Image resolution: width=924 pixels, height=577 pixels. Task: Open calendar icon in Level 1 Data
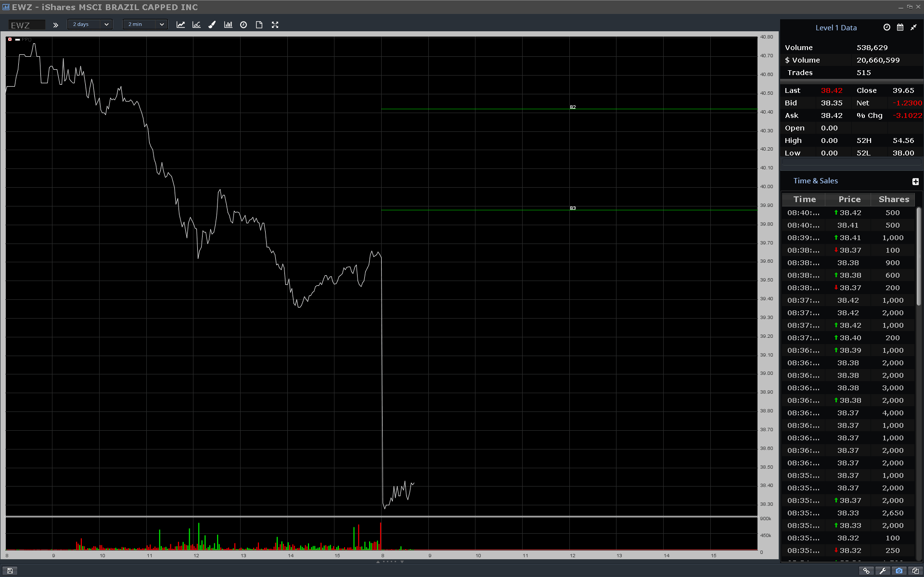[x=900, y=27]
